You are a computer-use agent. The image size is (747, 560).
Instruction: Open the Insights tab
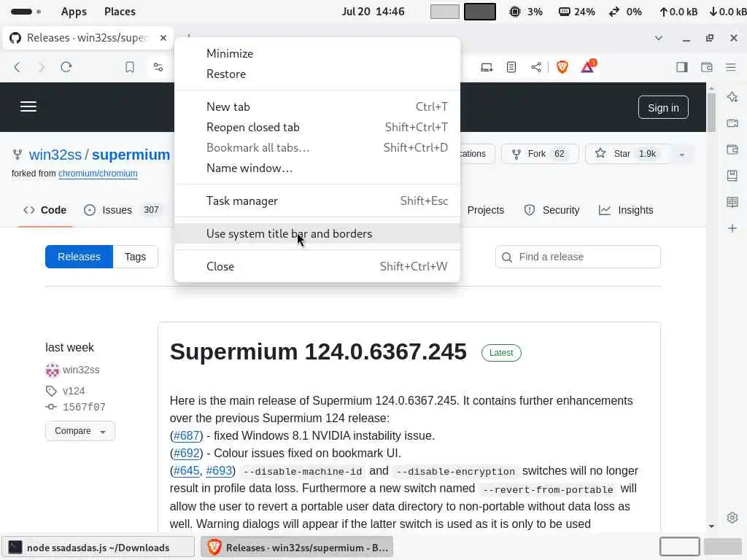(626, 210)
